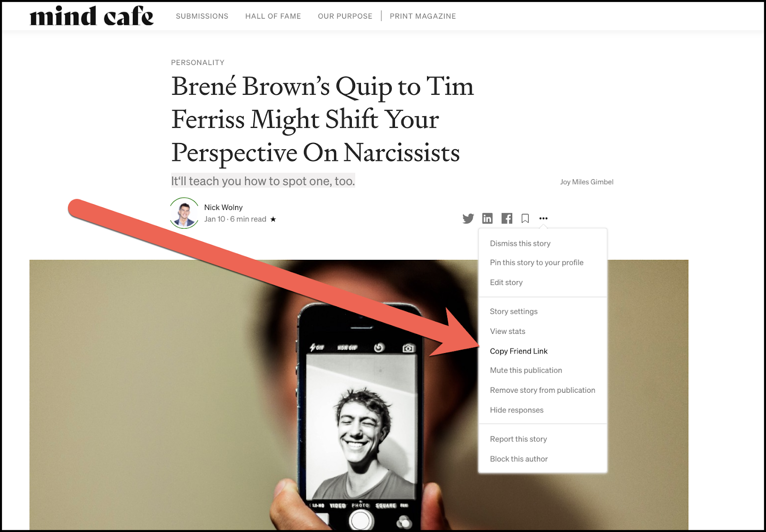
Task: Toggle the three-dot more options menu
Action: click(x=543, y=219)
